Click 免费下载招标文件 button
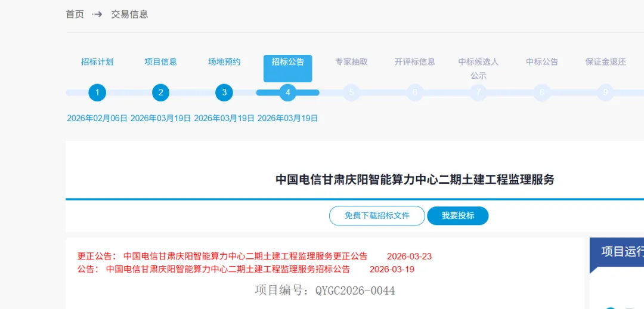This screenshot has width=644, height=309. click(x=377, y=216)
